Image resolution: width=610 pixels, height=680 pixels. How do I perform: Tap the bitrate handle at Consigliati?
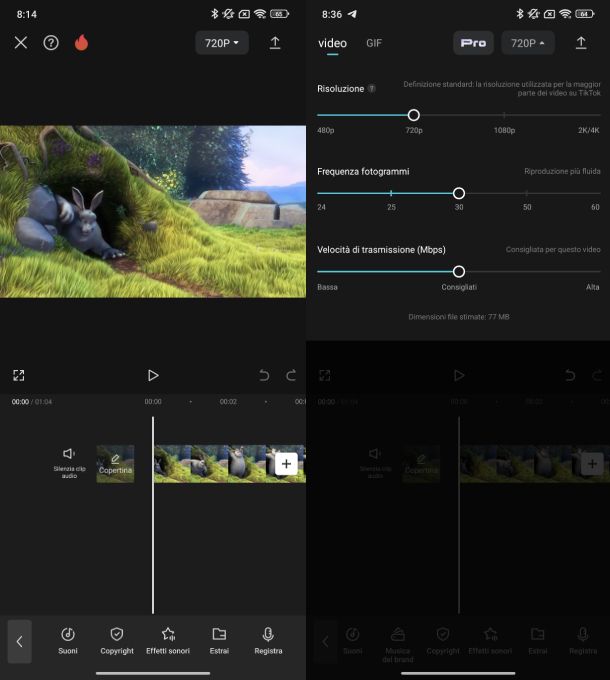459,271
